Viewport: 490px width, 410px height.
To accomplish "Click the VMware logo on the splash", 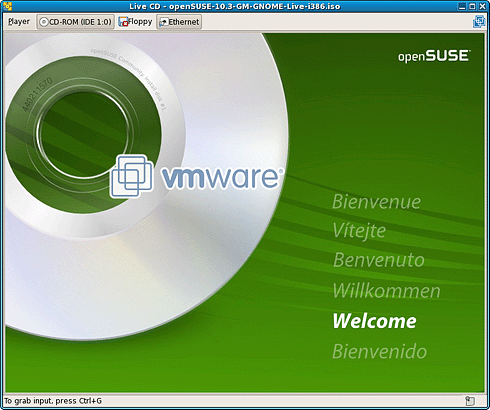I will [x=197, y=176].
